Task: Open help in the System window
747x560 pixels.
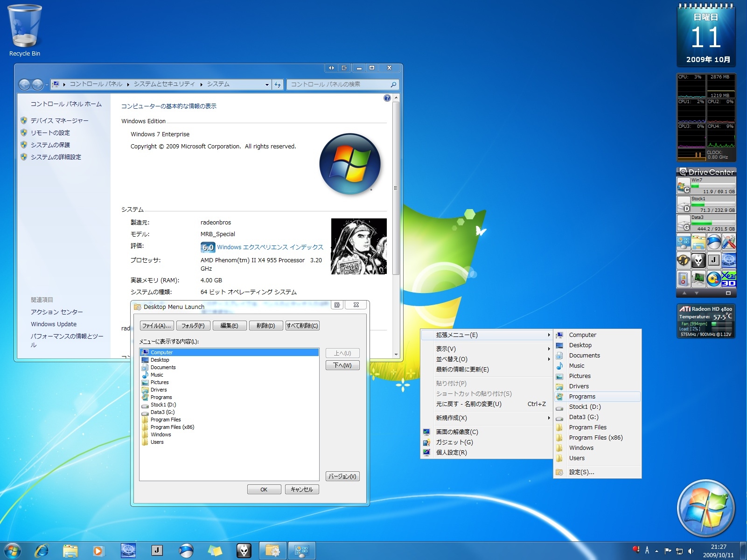Action: tap(387, 98)
